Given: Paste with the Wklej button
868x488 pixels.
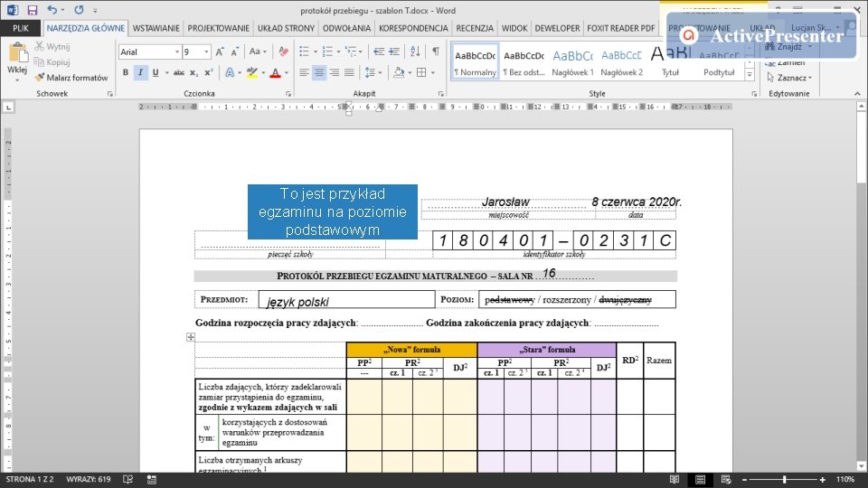Looking at the screenshot, I should [17, 61].
